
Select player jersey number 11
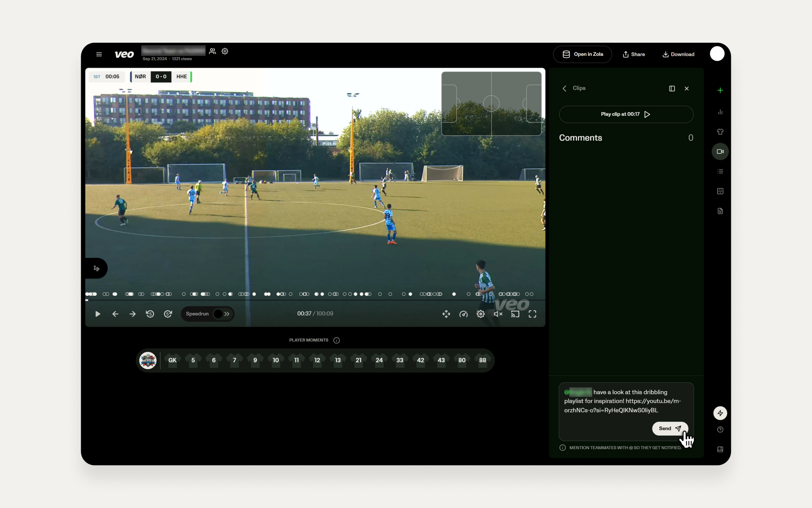(296, 361)
